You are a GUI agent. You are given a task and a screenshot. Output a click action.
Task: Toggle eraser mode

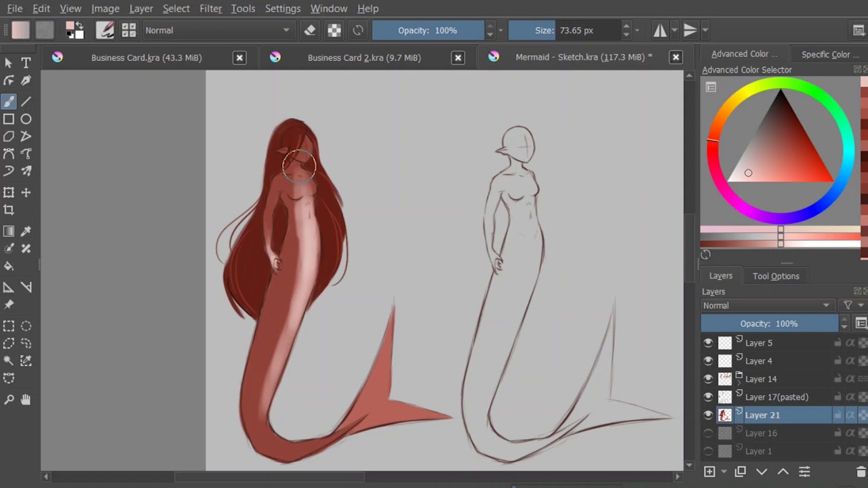[x=310, y=30]
